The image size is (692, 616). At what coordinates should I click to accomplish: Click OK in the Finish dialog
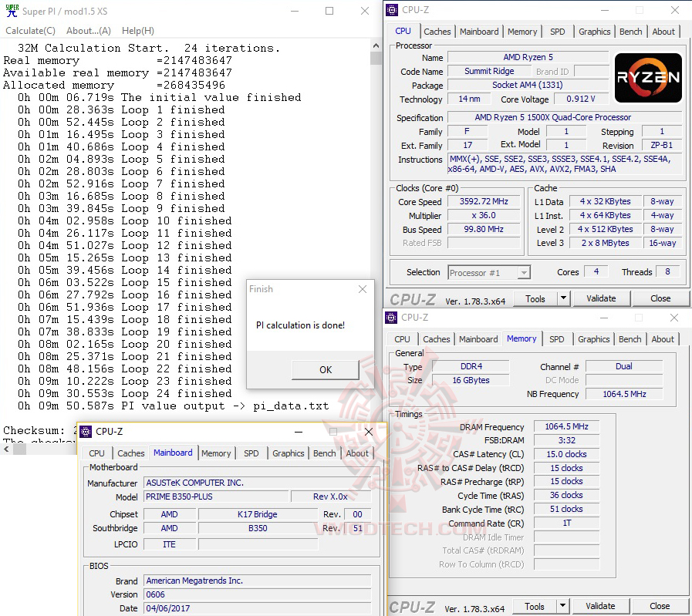[x=326, y=369]
